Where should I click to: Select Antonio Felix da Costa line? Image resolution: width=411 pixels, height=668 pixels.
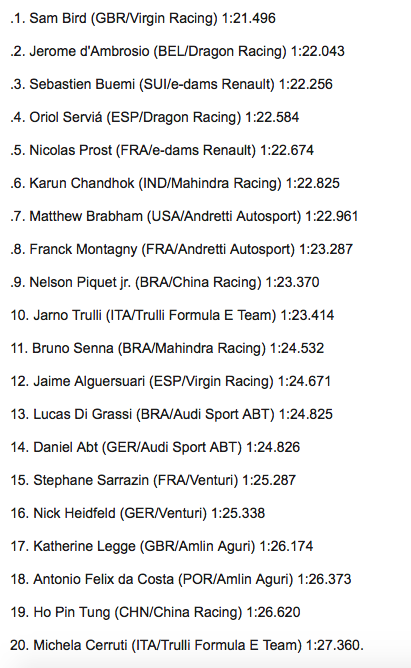point(181,579)
